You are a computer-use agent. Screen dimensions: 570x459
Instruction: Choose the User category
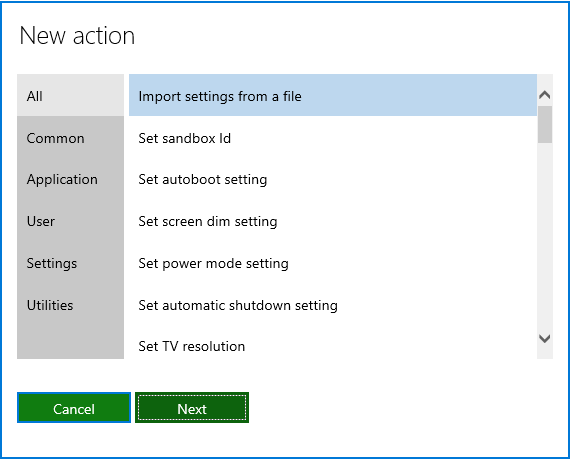coord(70,221)
